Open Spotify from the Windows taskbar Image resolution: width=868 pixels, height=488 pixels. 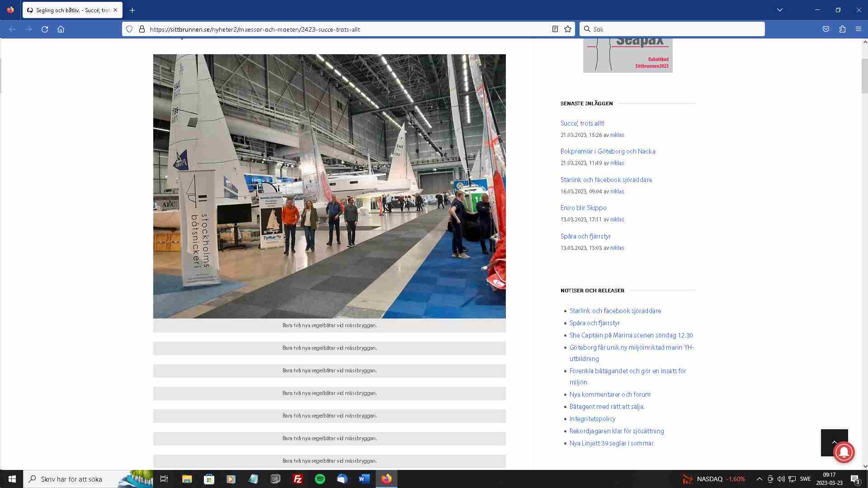tap(320, 479)
